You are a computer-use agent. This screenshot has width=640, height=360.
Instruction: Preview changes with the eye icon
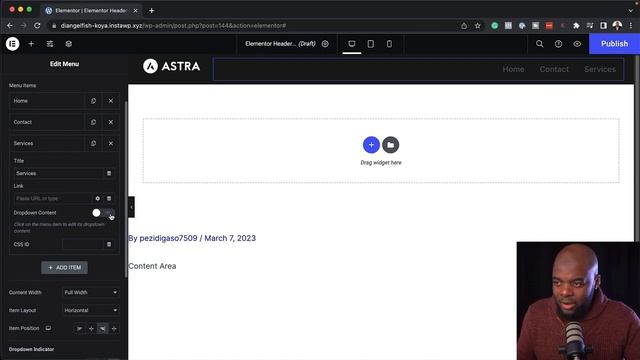pos(577,44)
